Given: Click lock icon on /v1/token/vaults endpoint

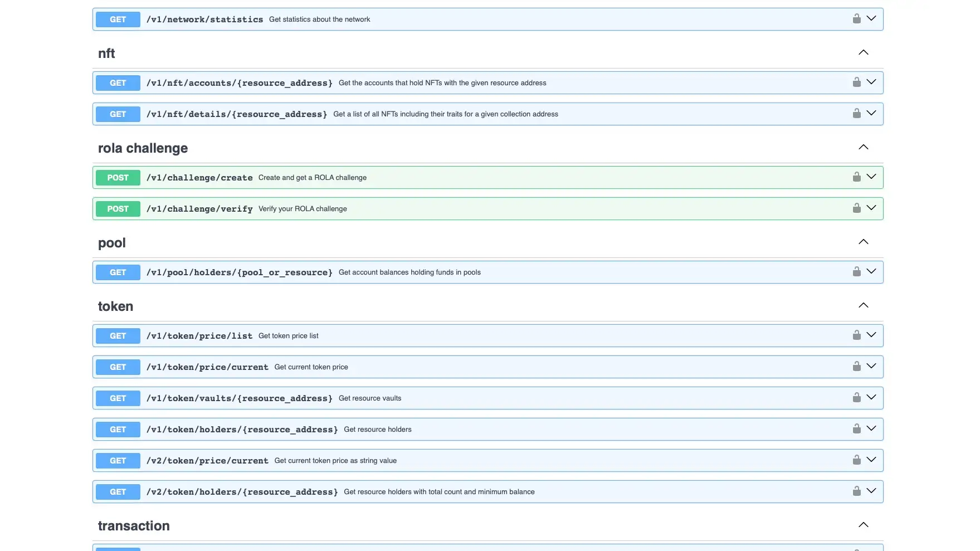Looking at the screenshot, I should pyautogui.click(x=856, y=398).
